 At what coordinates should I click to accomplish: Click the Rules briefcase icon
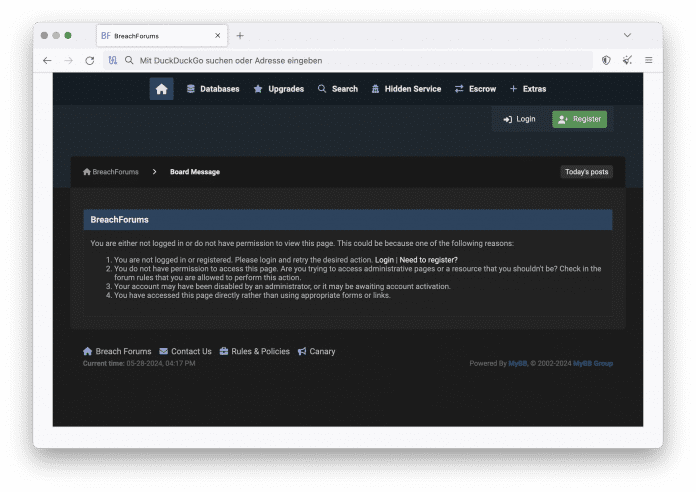(x=224, y=351)
